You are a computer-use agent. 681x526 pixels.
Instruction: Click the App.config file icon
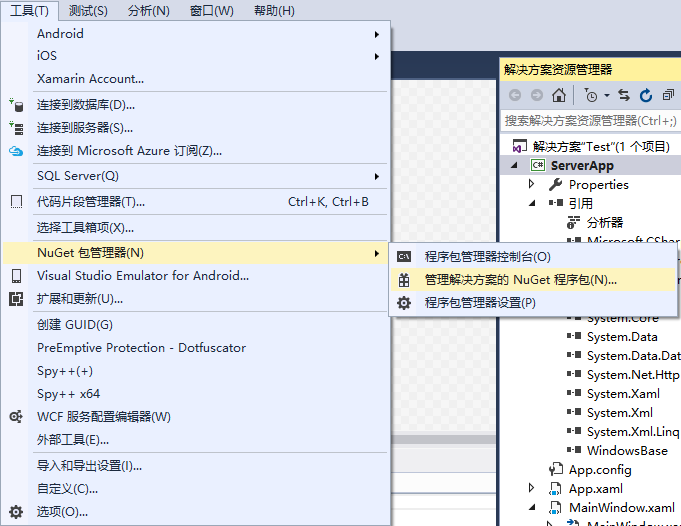click(x=555, y=470)
